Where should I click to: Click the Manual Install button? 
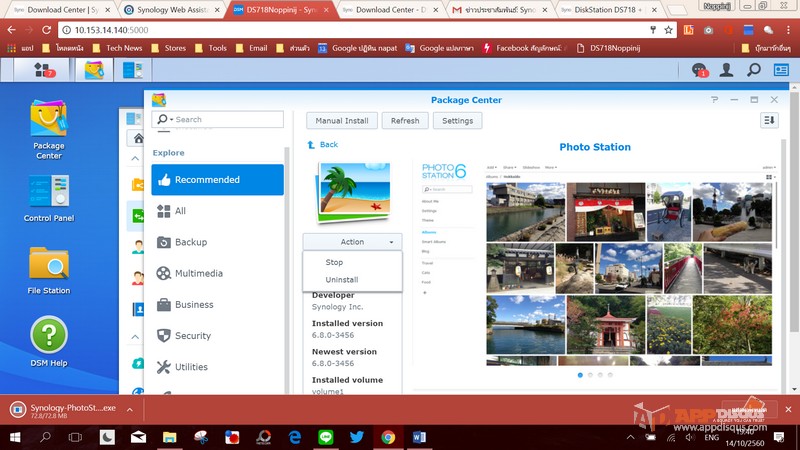click(342, 121)
